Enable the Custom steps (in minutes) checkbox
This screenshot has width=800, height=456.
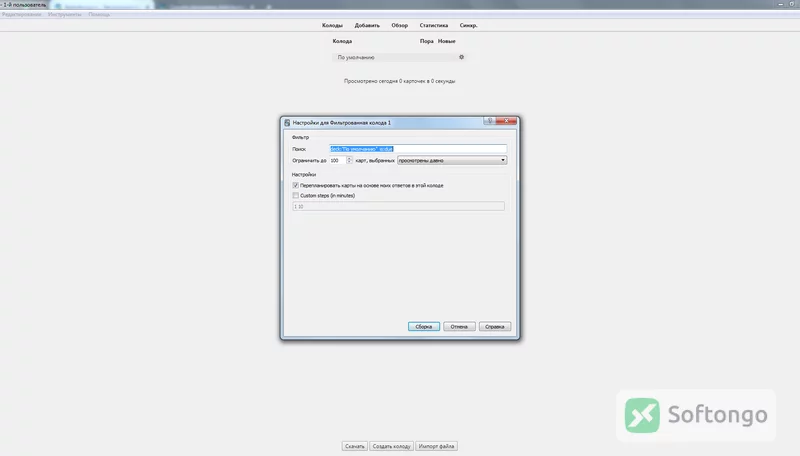coord(295,195)
